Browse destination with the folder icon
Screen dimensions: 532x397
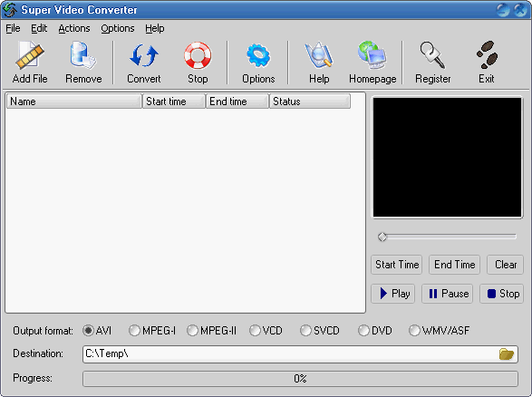coord(507,353)
